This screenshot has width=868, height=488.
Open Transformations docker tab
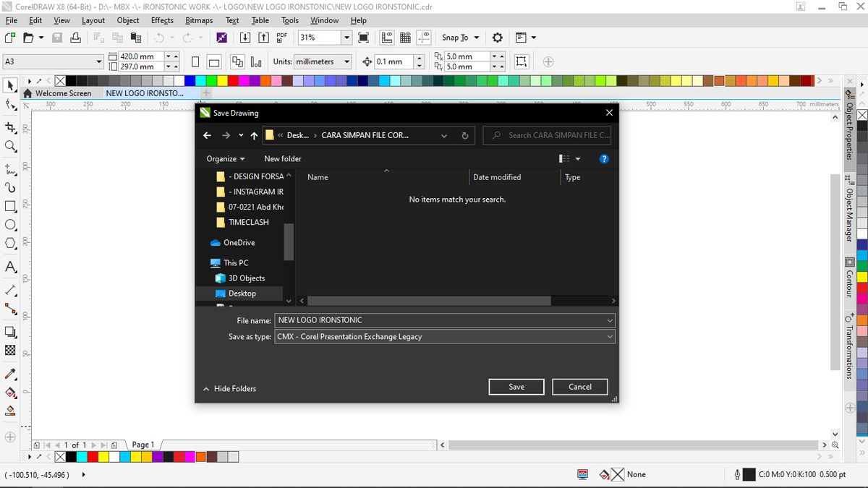(849, 347)
